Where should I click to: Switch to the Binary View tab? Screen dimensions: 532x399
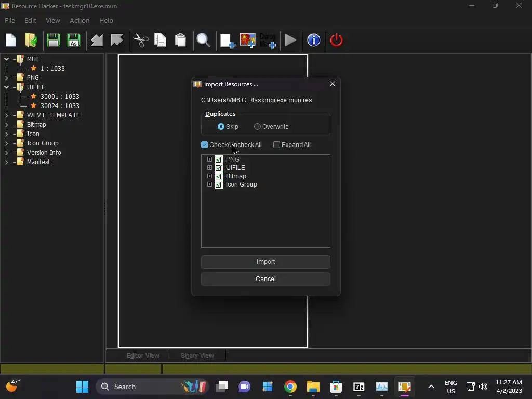(x=197, y=355)
